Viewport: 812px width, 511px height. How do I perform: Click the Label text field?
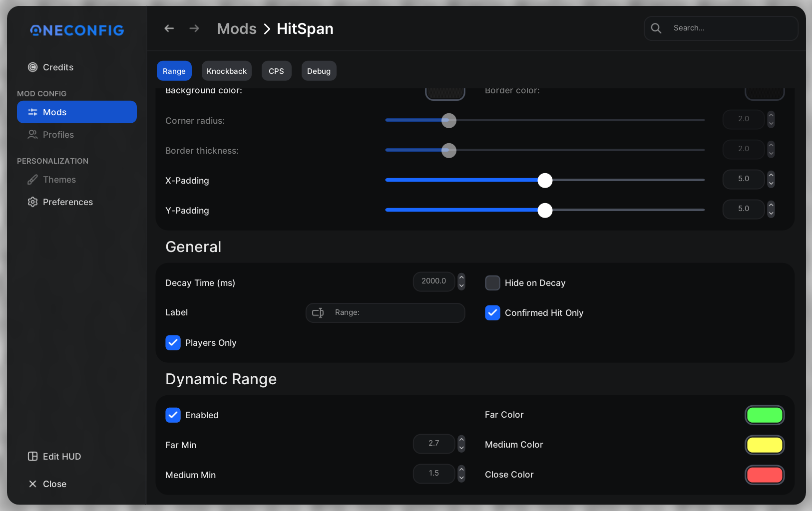[385, 313]
